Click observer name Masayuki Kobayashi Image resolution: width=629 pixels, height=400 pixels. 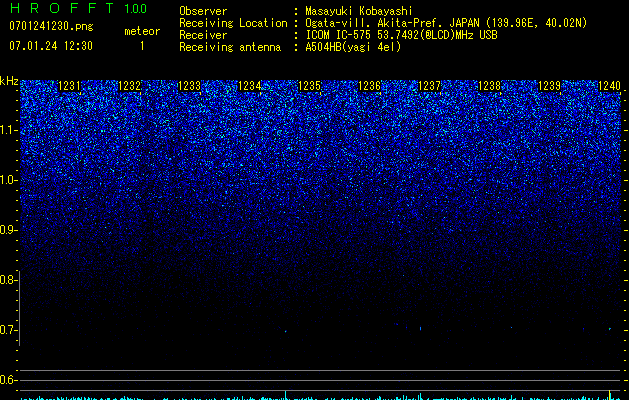coord(359,11)
